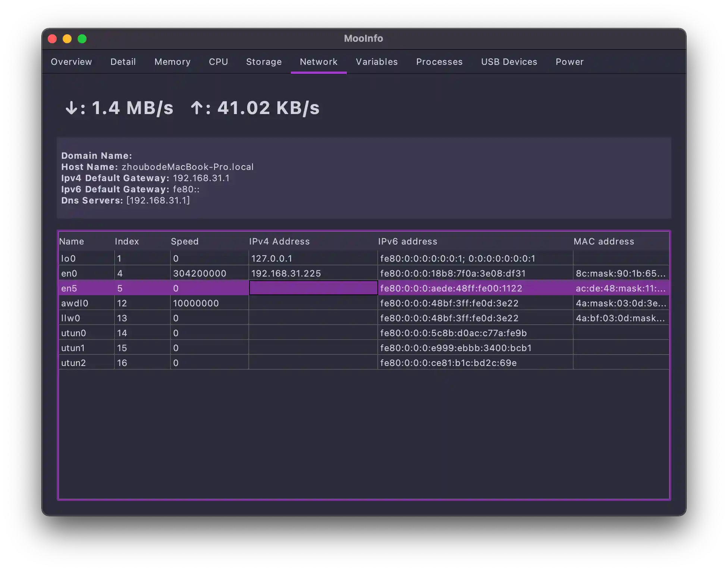The height and width of the screenshot is (571, 728).
Task: Click the IPv4 Address column header
Action: (x=279, y=241)
